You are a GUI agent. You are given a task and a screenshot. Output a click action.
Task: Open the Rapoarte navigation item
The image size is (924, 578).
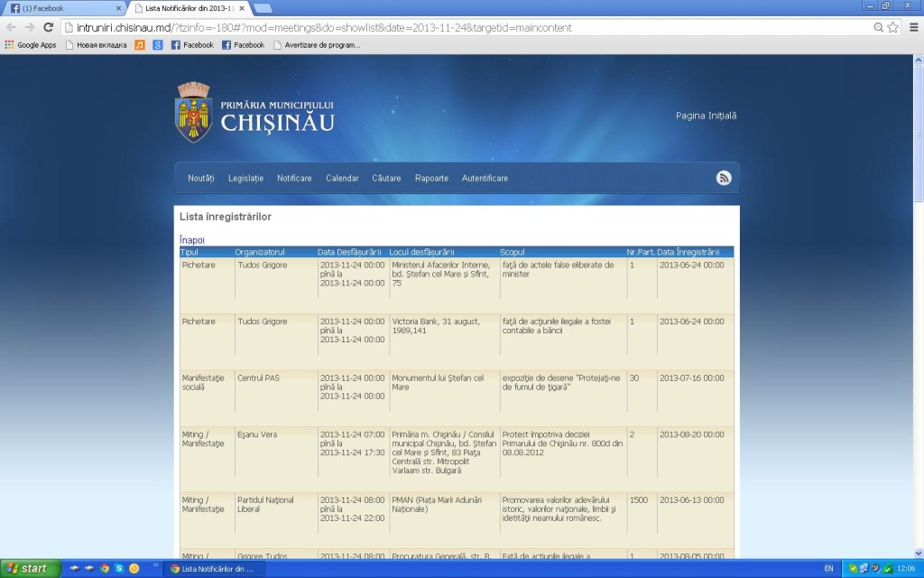(431, 178)
